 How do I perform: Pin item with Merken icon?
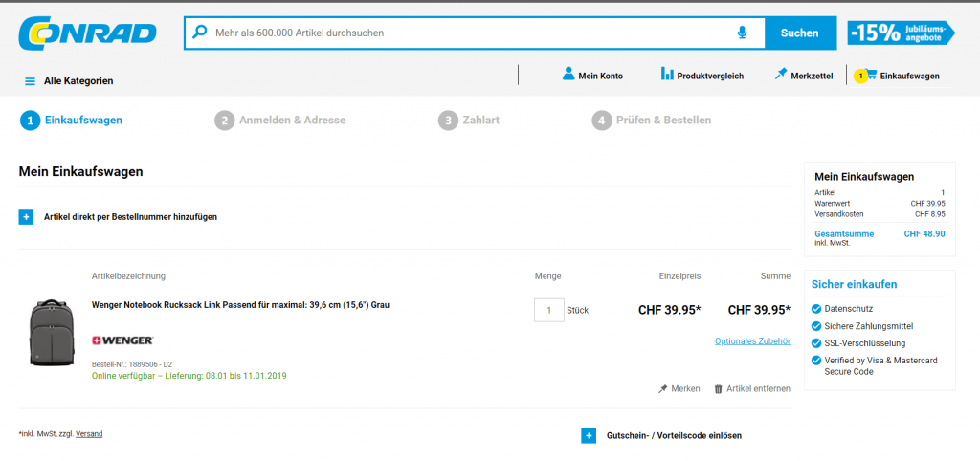tap(662, 388)
